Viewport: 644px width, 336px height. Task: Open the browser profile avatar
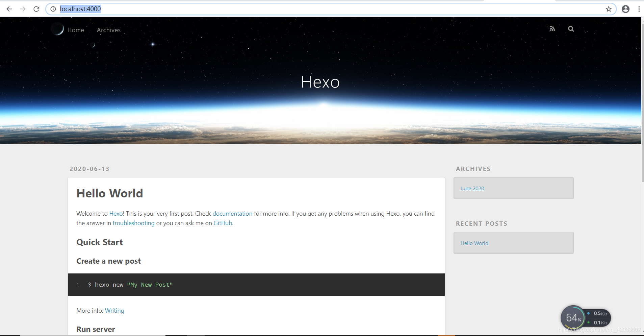[x=625, y=9]
